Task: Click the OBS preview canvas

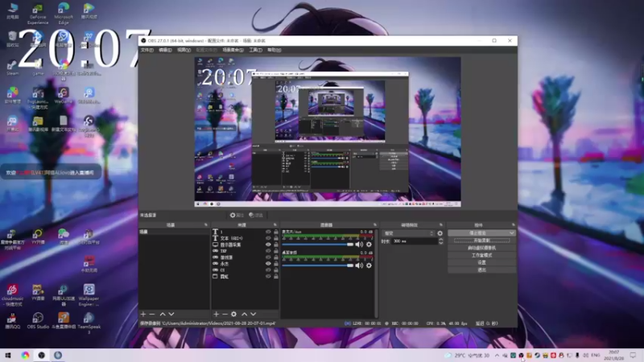Action: pos(328,132)
